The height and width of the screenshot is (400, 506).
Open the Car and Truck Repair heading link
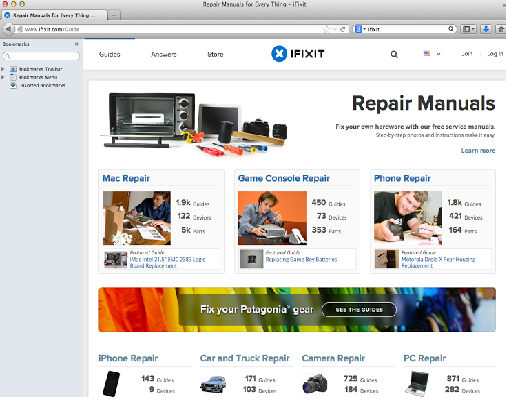(245, 358)
